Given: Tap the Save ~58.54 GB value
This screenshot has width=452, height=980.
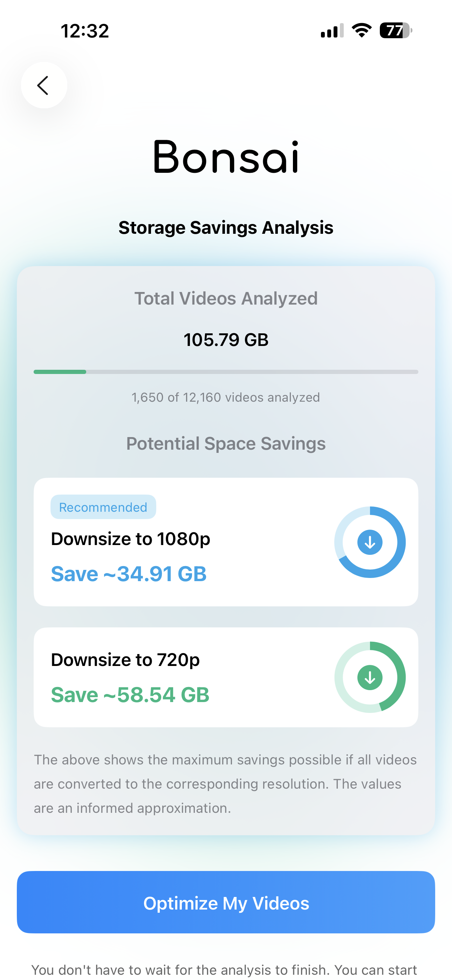Looking at the screenshot, I should [130, 695].
